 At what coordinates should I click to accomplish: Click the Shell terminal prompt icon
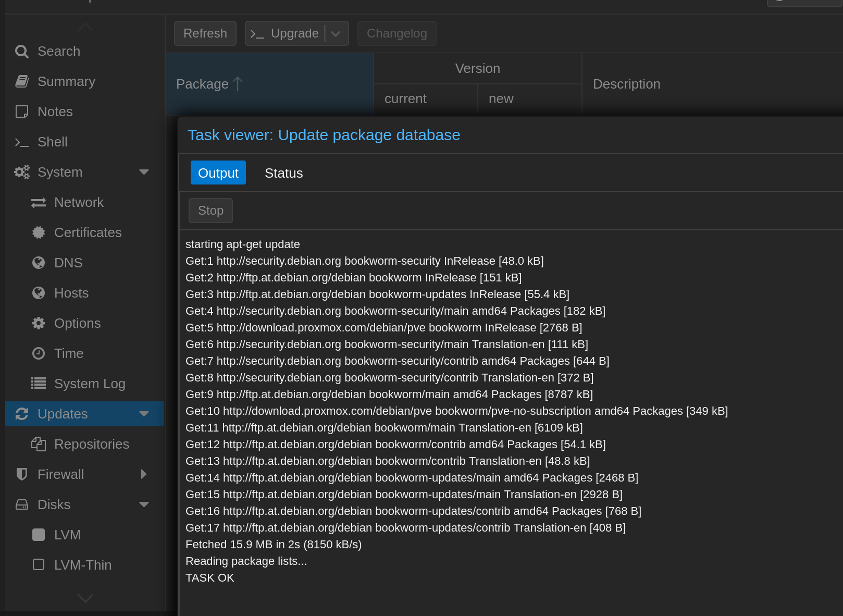[22, 142]
